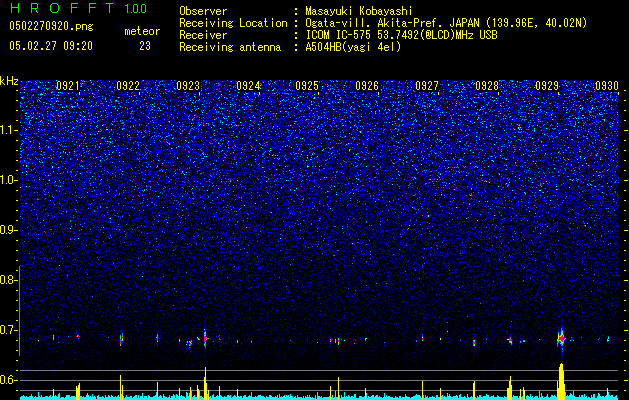
Task: Click the A504HB(yagi 4el) antenna text
Action: (353, 47)
